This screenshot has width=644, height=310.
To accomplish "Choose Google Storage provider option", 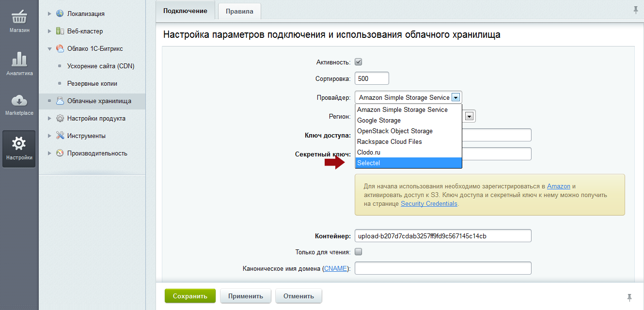I will (x=408, y=121).
